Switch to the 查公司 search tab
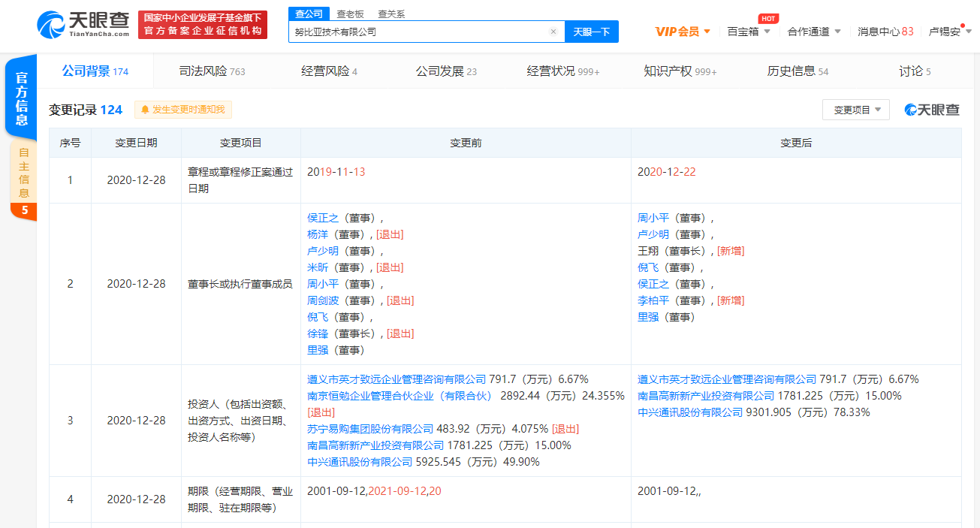 pyautogui.click(x=309, y=14)
